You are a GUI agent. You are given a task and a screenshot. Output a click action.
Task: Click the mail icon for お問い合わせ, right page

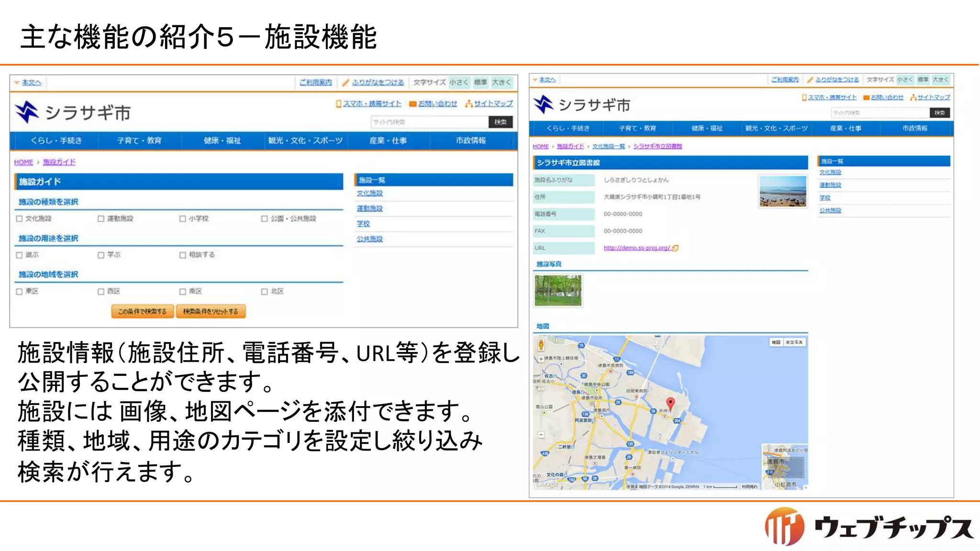tap(866, 98)
